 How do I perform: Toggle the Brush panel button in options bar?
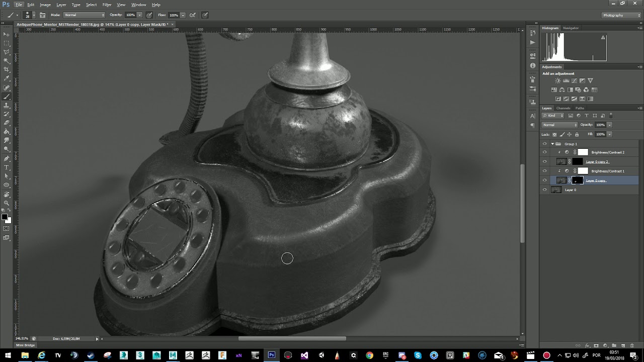pos(43,15)
